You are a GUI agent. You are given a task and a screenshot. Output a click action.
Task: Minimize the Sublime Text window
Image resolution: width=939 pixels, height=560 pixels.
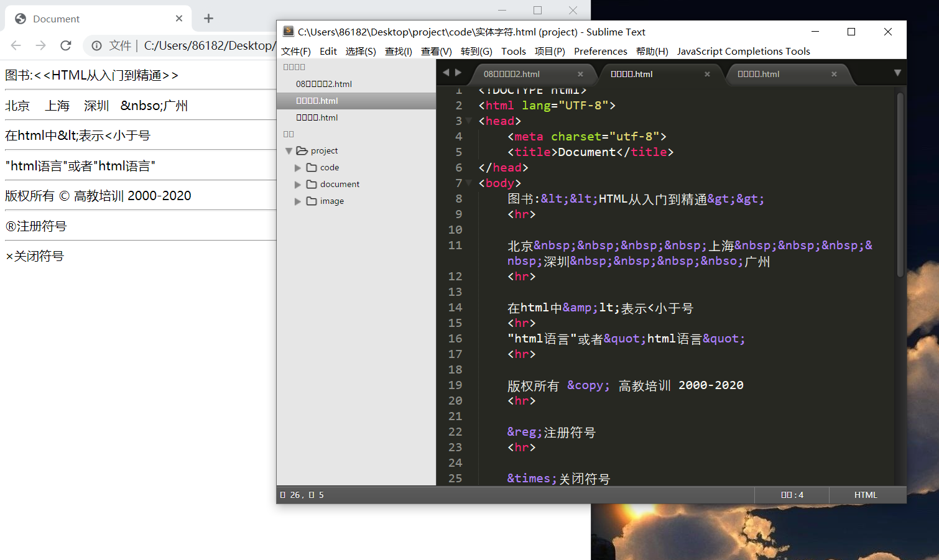[815, 32]
